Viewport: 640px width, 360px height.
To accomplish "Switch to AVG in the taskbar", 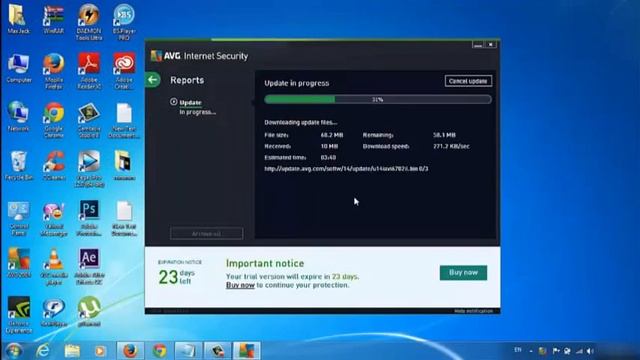I will pyautogui.click(x=247, y=351).
